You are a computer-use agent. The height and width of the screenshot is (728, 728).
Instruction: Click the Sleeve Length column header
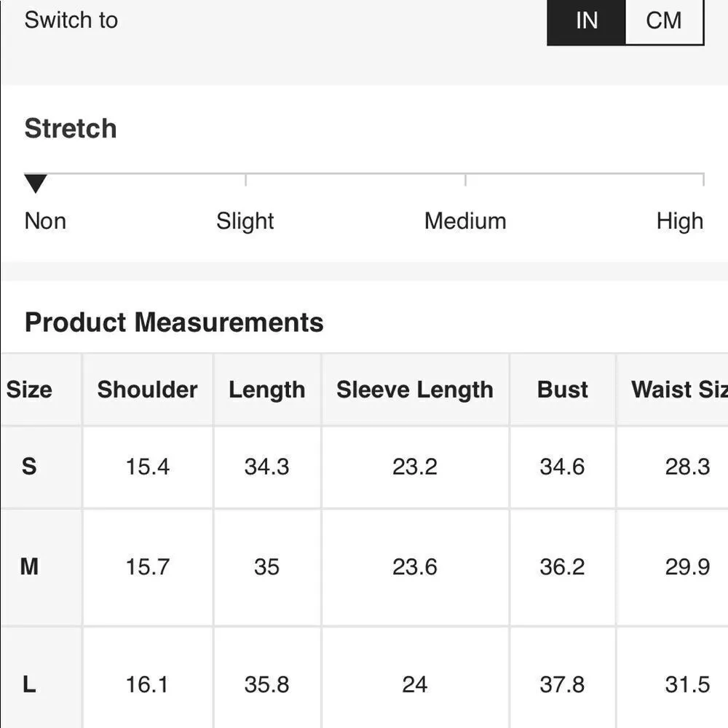point(415,389)
